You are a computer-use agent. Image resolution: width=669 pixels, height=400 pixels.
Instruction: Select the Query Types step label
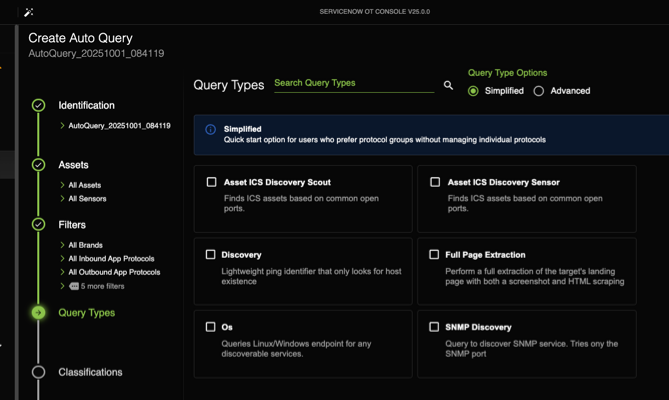pos(87,313)
